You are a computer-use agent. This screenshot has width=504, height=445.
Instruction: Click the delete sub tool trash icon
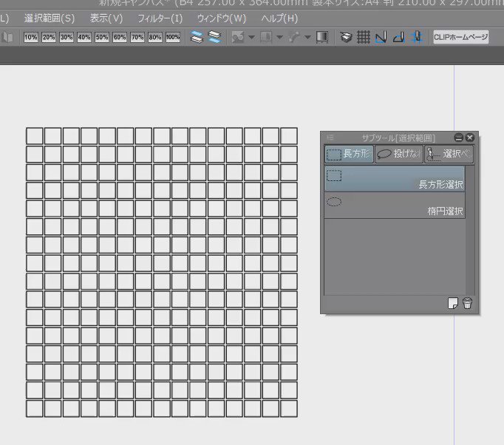click(x=467, y=303)
